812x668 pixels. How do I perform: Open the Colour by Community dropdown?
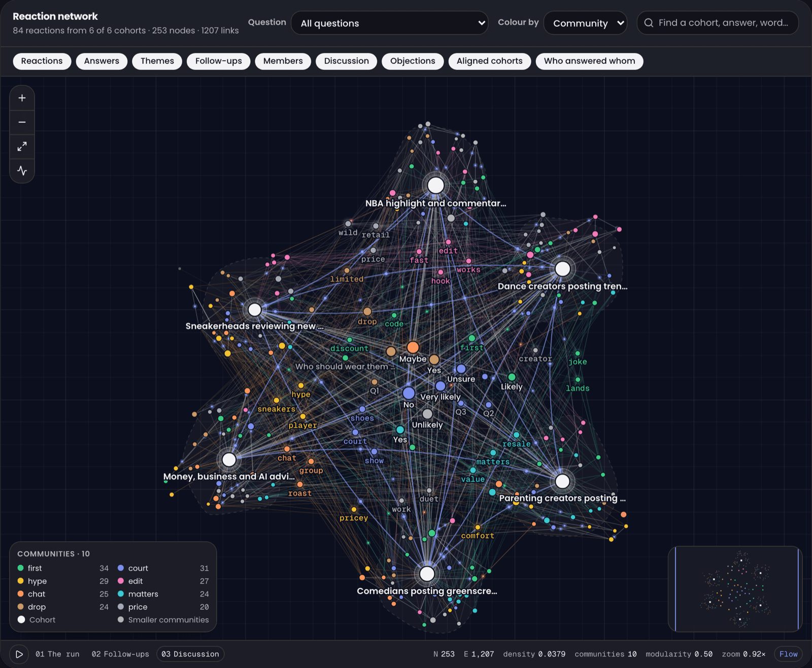(x=585, y=23)
